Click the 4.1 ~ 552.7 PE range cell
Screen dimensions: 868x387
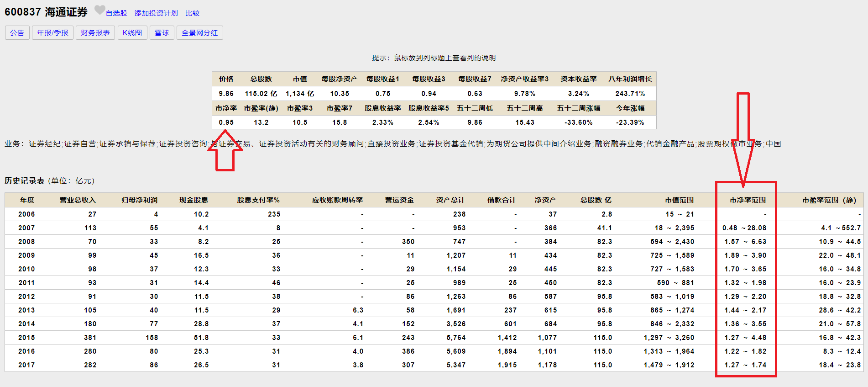coord(841,228)
